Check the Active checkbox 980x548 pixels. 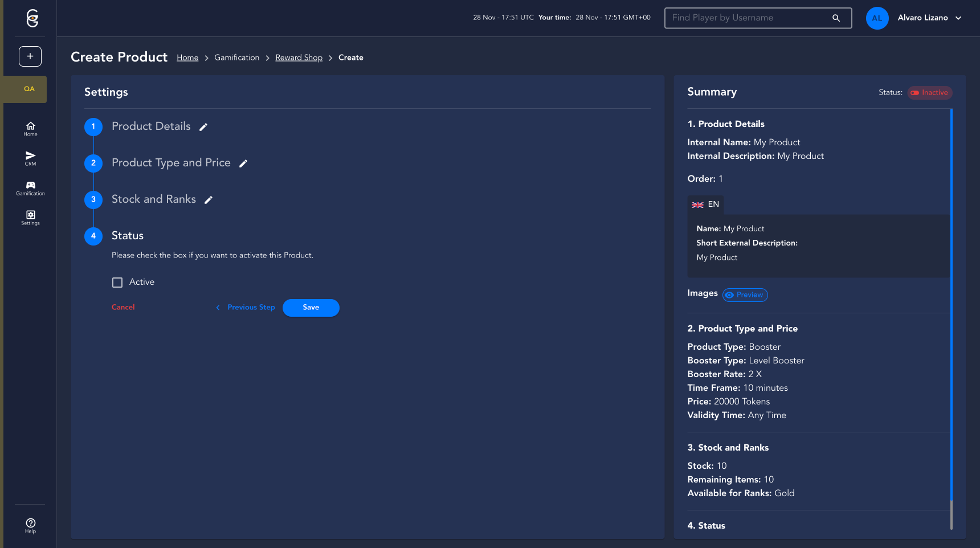pyautogui.click(x=117, y=283)
